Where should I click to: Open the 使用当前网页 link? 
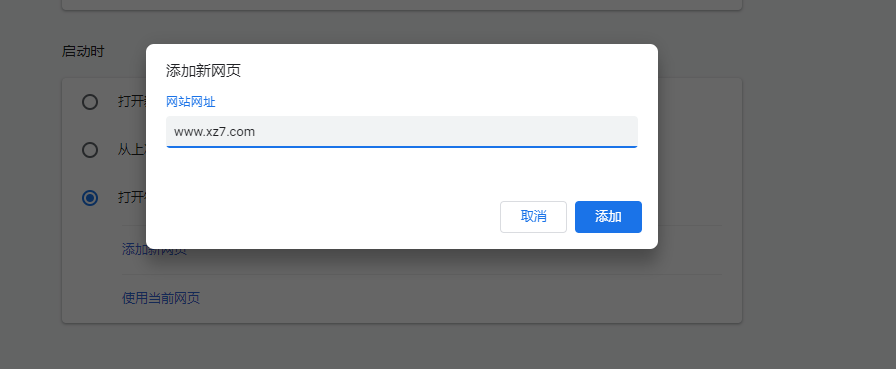coord(161,298)
